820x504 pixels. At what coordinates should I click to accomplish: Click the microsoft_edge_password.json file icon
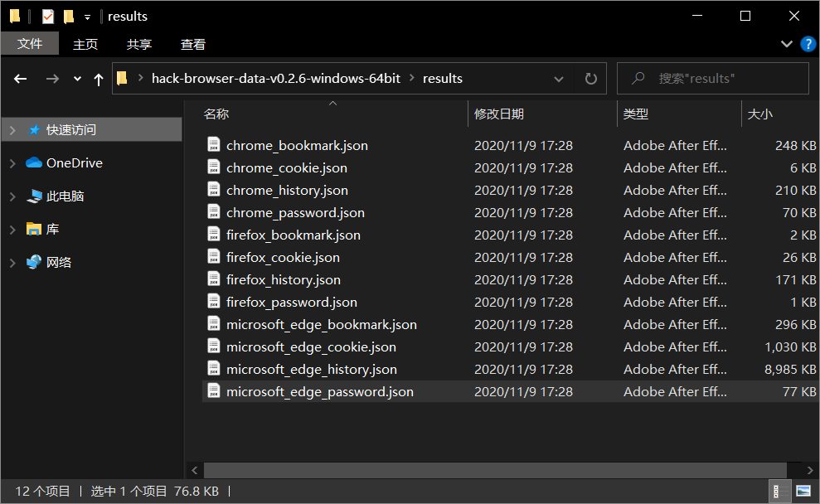pos(213,391)
